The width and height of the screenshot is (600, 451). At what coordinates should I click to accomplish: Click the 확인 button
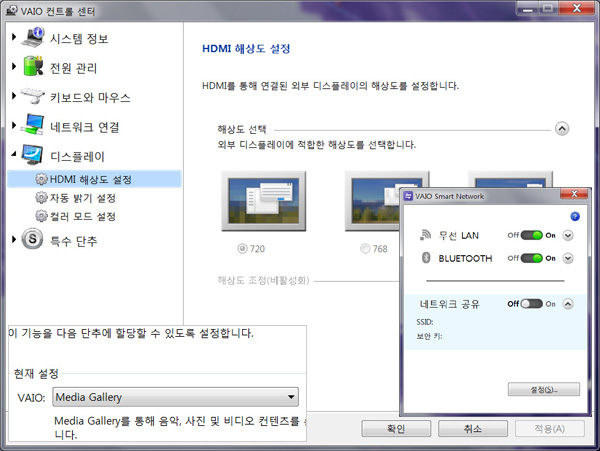click(396, 428)
